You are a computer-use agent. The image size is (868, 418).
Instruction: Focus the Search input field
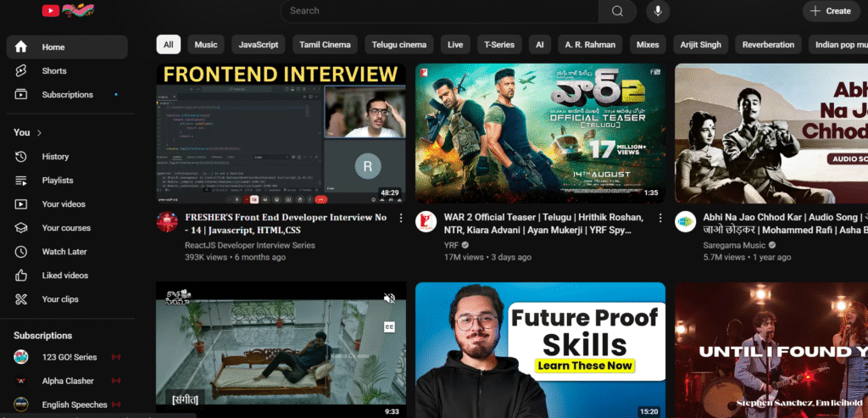[440, 11]
